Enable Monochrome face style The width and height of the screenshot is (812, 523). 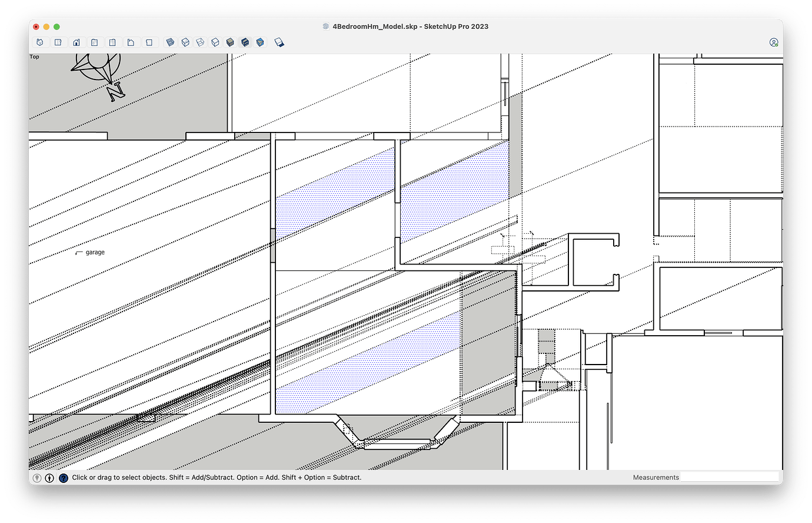point(259,42)
